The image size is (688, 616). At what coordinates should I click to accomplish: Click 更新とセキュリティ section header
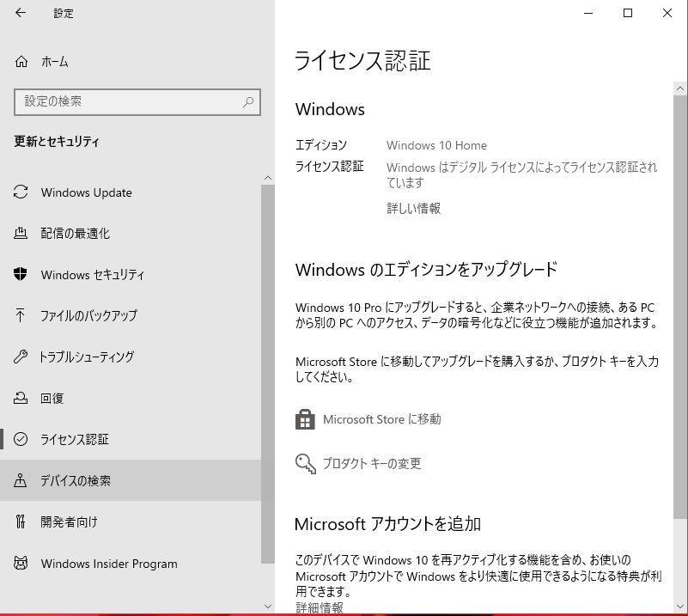(57, 141)
